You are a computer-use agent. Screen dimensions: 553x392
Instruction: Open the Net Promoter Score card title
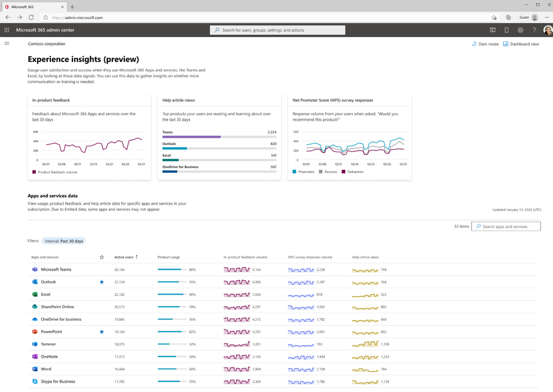point(333,100)
